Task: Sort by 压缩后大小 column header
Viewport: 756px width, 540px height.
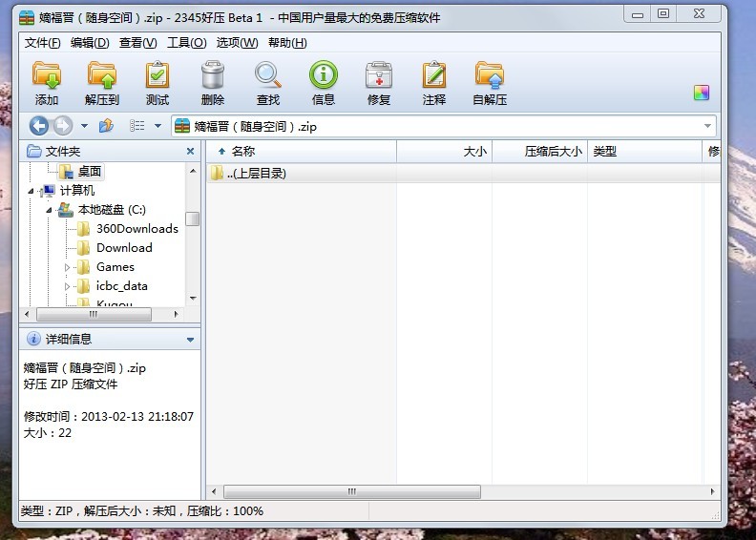Action: 539,152
